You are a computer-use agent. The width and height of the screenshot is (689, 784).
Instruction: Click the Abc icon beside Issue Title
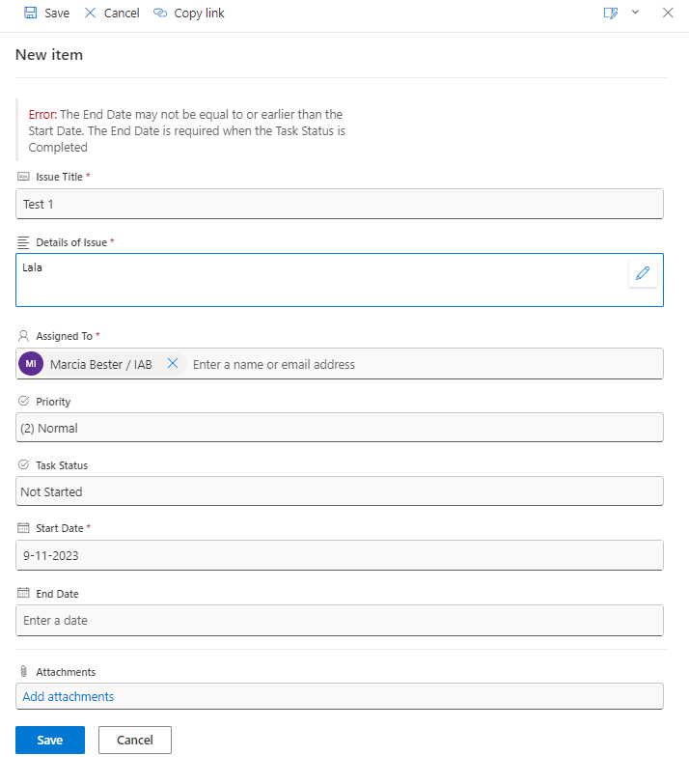21,177
